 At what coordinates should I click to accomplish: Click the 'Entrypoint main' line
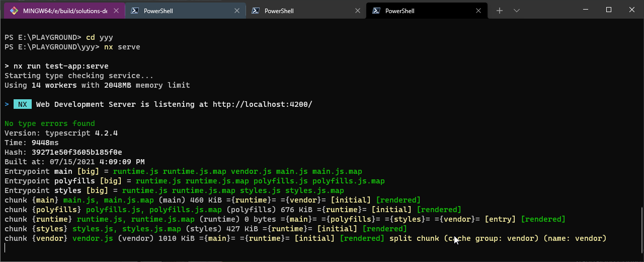click(183, 171)
